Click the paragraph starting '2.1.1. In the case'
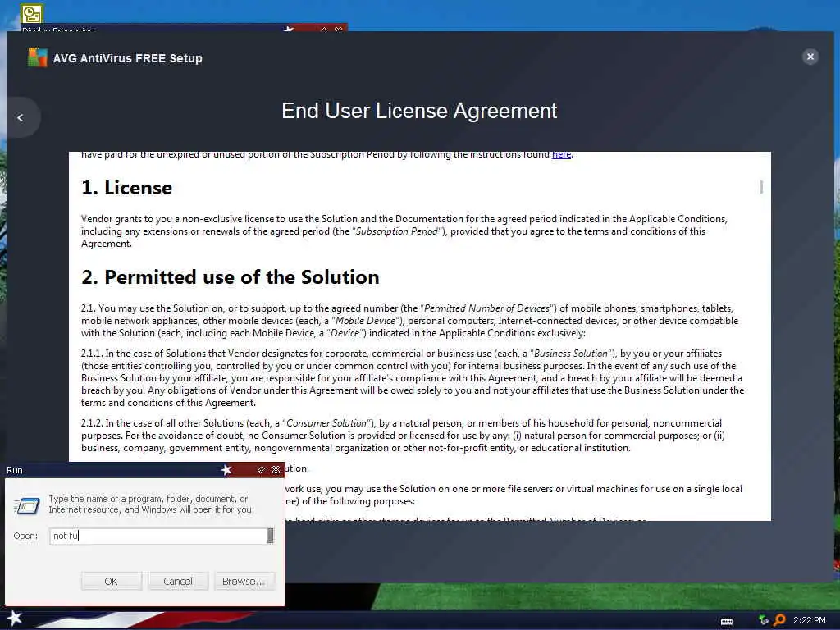This screenshot has width=840, height=630. pos(413,378)
